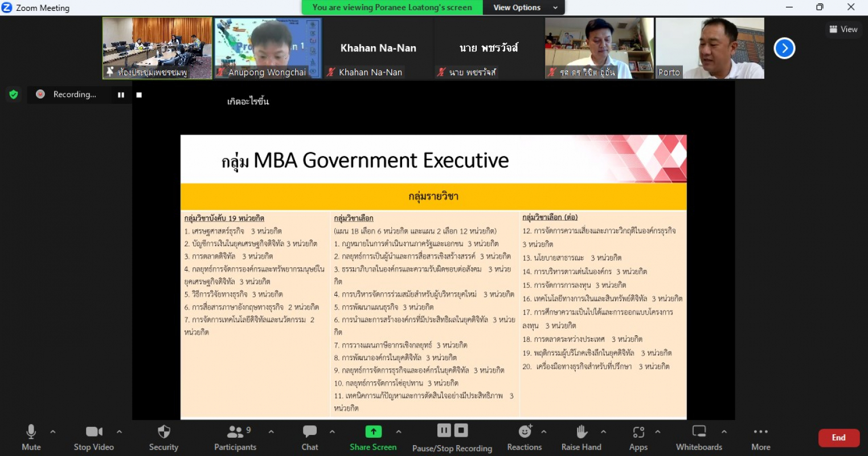The image size is (868, 456).
Task: Open the Apps panel
Action: coord(638,438)
